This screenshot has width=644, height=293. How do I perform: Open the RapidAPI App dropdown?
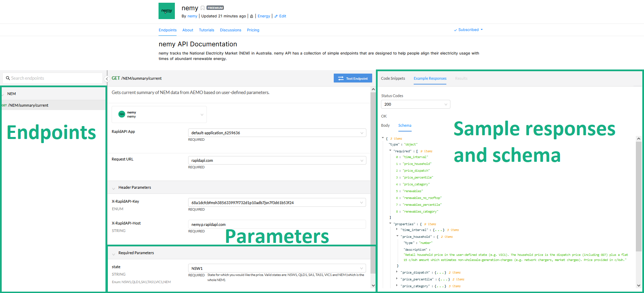[277, 133]
